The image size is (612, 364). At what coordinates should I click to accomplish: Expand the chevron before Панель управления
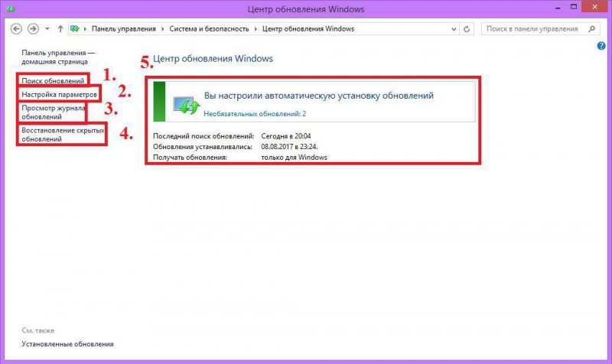85,29
